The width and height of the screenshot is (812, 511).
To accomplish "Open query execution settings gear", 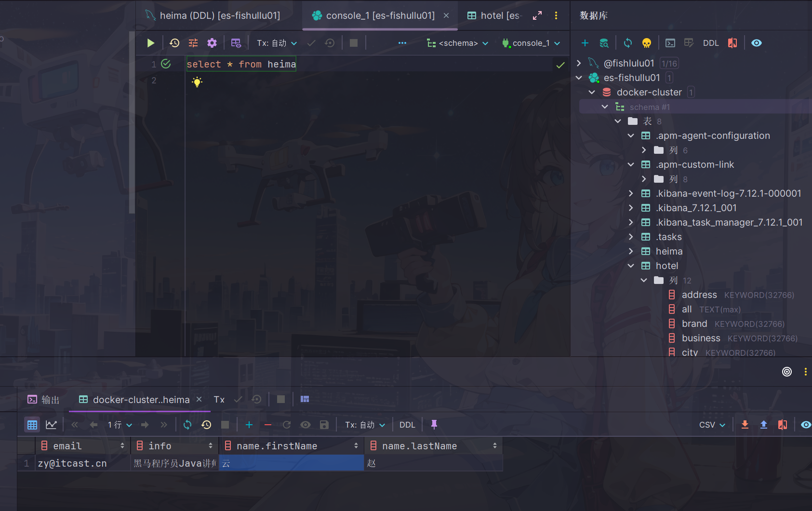I will click(212, 43).
